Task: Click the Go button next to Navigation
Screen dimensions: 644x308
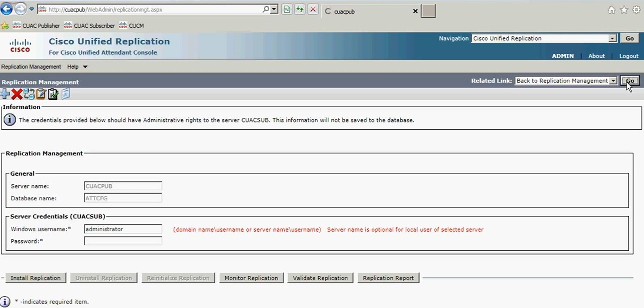Action: (629, 38)
